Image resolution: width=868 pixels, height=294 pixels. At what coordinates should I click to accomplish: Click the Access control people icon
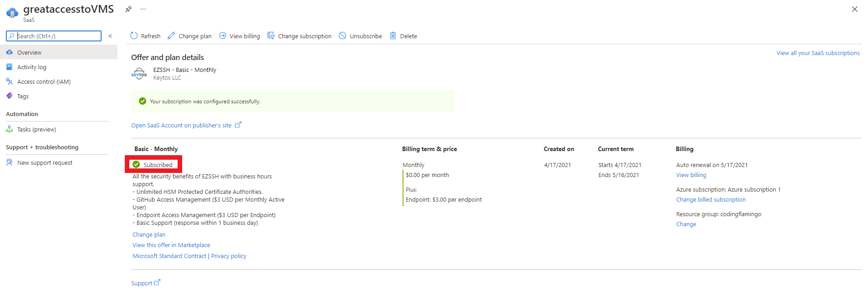point(9,81)
